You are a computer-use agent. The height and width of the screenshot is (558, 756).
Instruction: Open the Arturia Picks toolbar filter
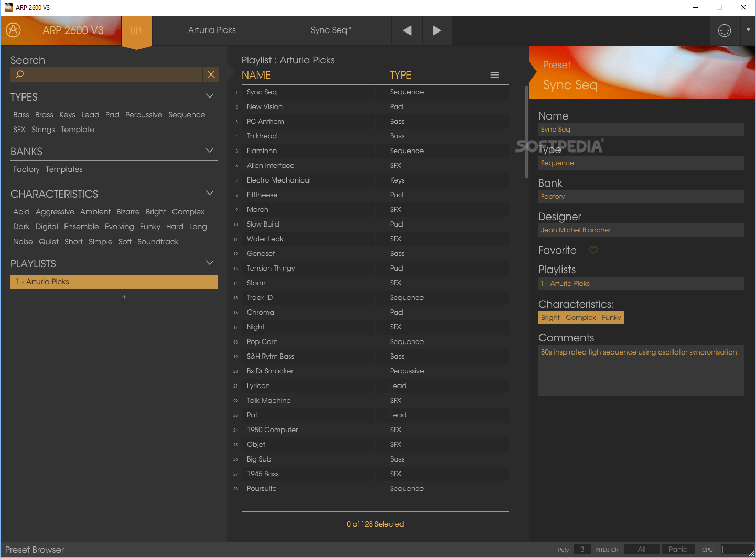tap(212, 30)
